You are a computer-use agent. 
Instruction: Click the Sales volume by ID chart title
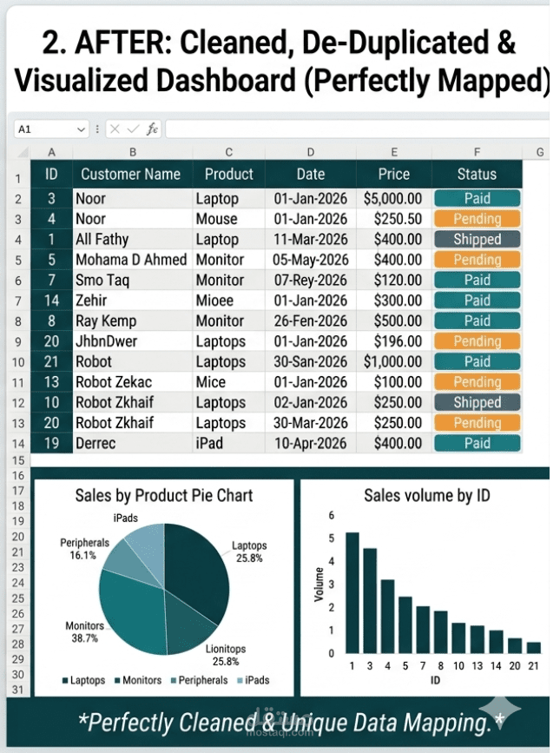427,495
